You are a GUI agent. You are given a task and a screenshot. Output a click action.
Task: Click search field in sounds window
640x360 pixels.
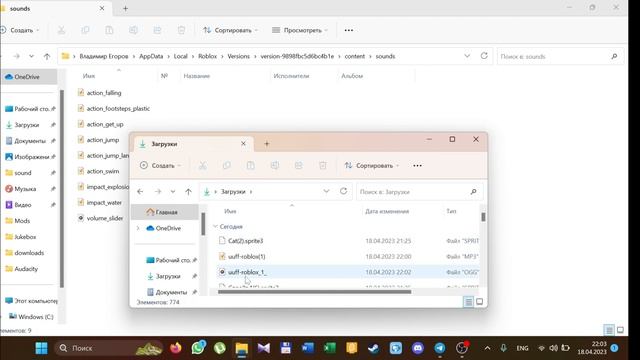tap(559, 56)
